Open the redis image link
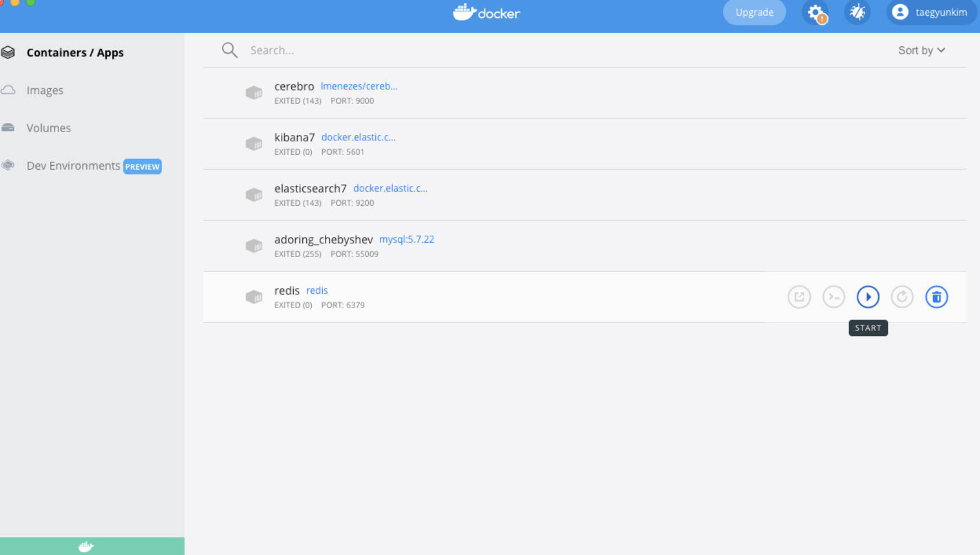This screenshot has height=555, width=980. 317,290
